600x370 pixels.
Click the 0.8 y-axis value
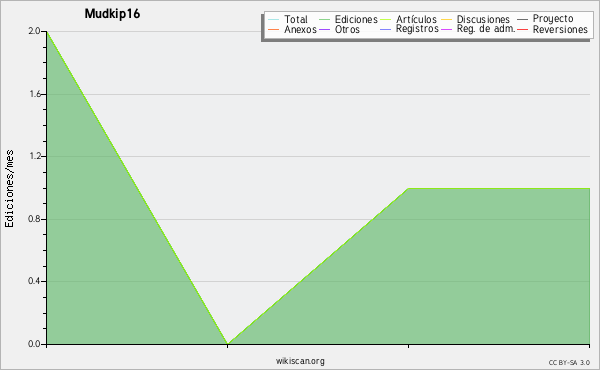point(34,219)
